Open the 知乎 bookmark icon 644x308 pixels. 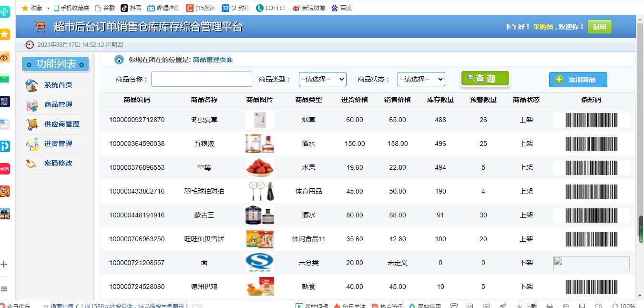pos(225,8)
